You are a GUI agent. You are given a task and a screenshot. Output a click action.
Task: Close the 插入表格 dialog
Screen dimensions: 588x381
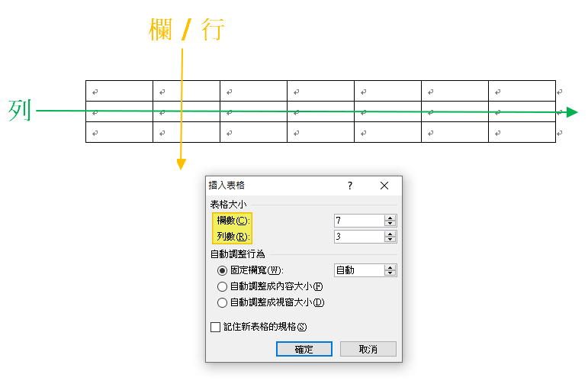tap(384, 186)
